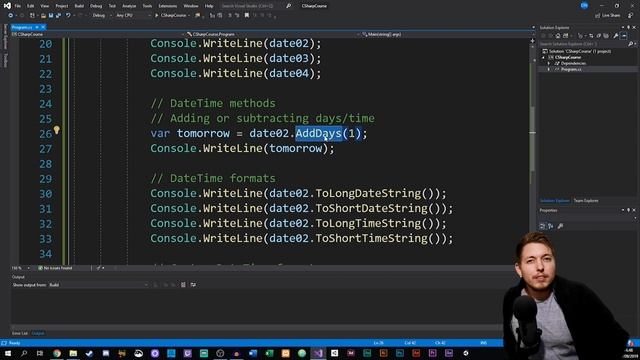The height and width of the screenshot is (360, 640).
Task: Collapse the CSharpCourse project node
Action: click(x=544, y=58)
